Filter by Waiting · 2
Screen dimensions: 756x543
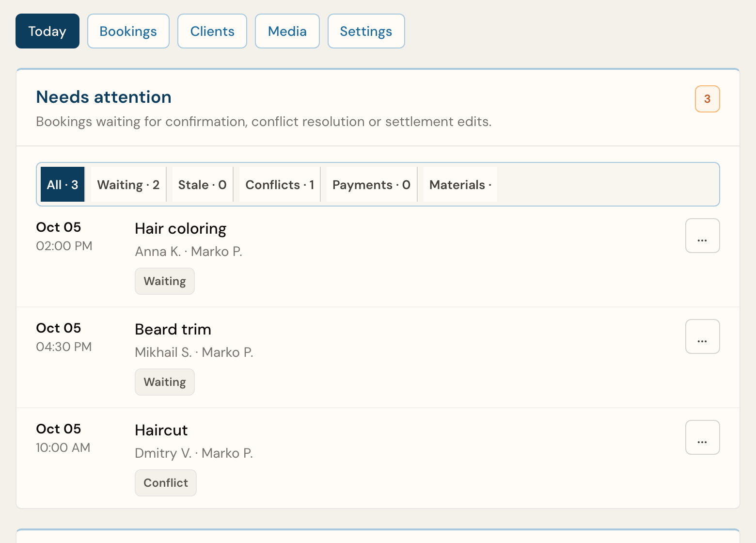point(128,184)
